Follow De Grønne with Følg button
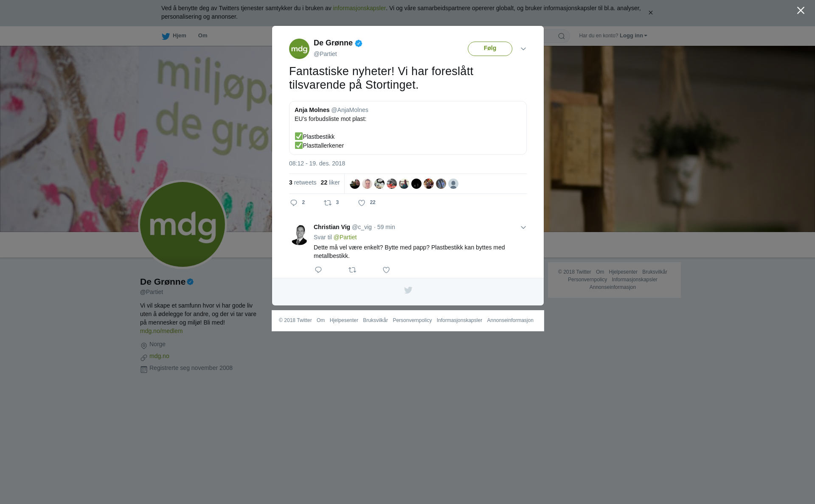This screenshot has width=815, height=504. pyautogui.click(x=490, y=49)
